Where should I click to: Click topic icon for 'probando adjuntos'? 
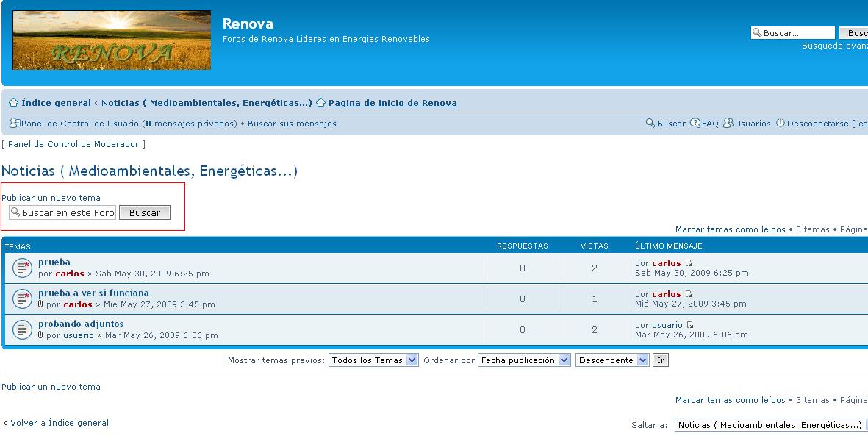click(22, 329)
